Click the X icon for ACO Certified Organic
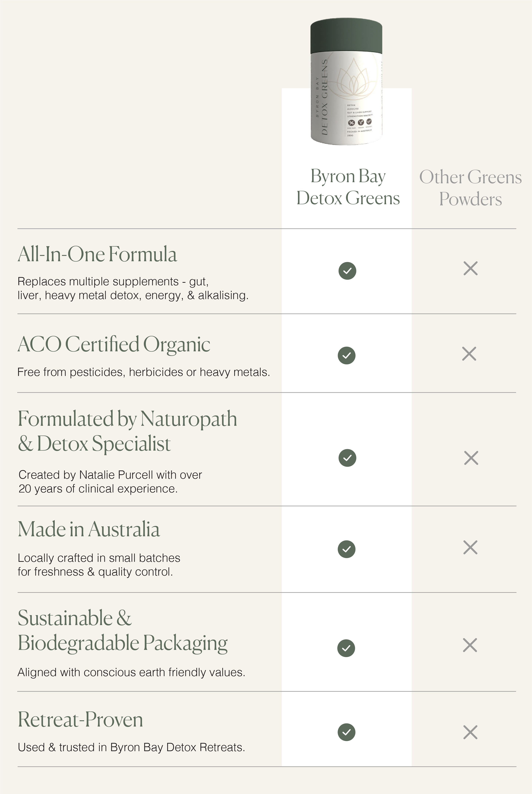Screen dimensions: 532x794 (469, 354)
